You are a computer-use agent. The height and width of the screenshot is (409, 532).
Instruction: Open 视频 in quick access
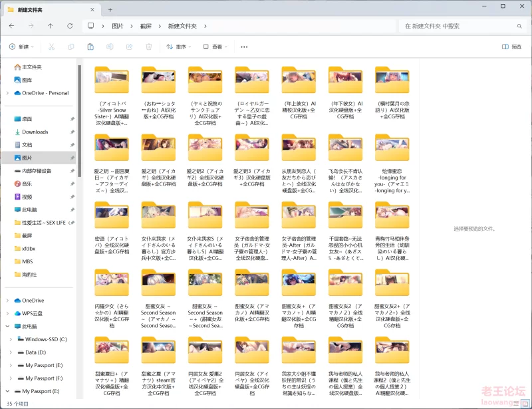click(x=23, y=197)
